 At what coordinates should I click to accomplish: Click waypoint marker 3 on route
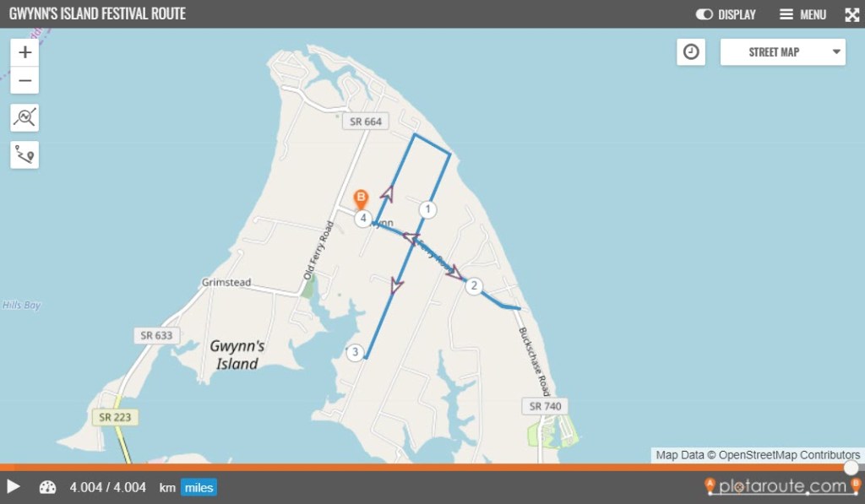pyautogui.click(x=356, y=352)
